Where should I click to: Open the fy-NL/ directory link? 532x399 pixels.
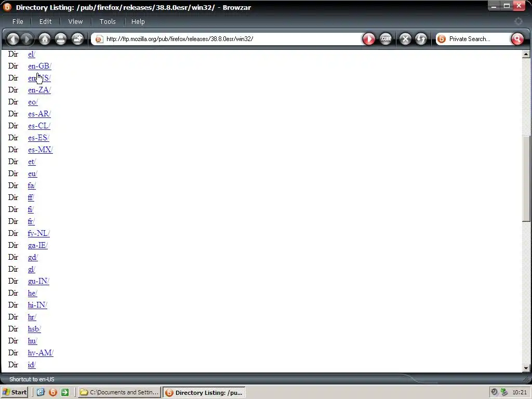[38, 233]
